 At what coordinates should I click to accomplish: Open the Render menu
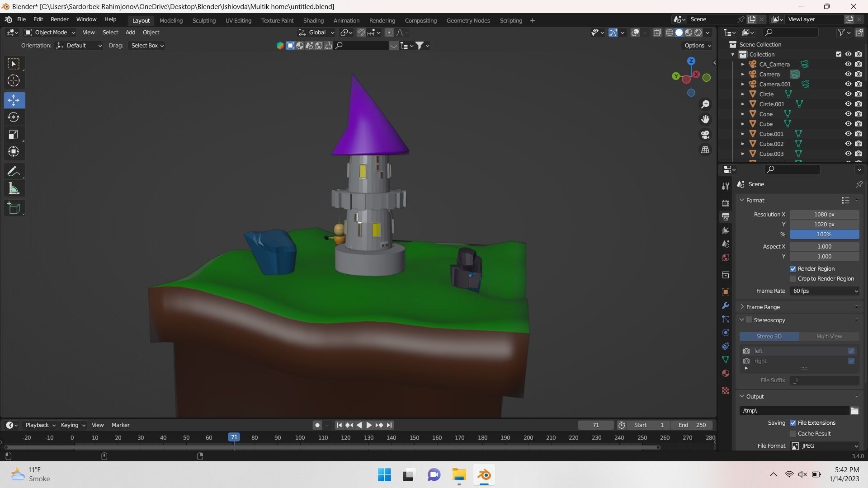click(59, 19)
